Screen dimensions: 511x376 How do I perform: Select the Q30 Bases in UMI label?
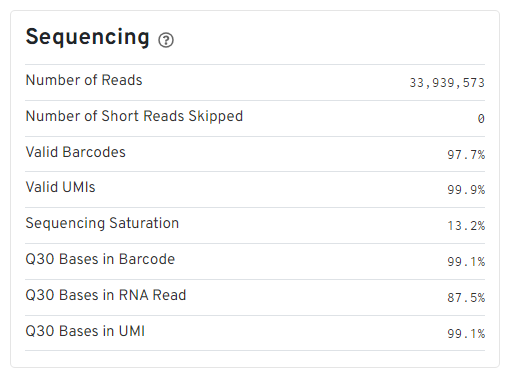tap(85, 331)
